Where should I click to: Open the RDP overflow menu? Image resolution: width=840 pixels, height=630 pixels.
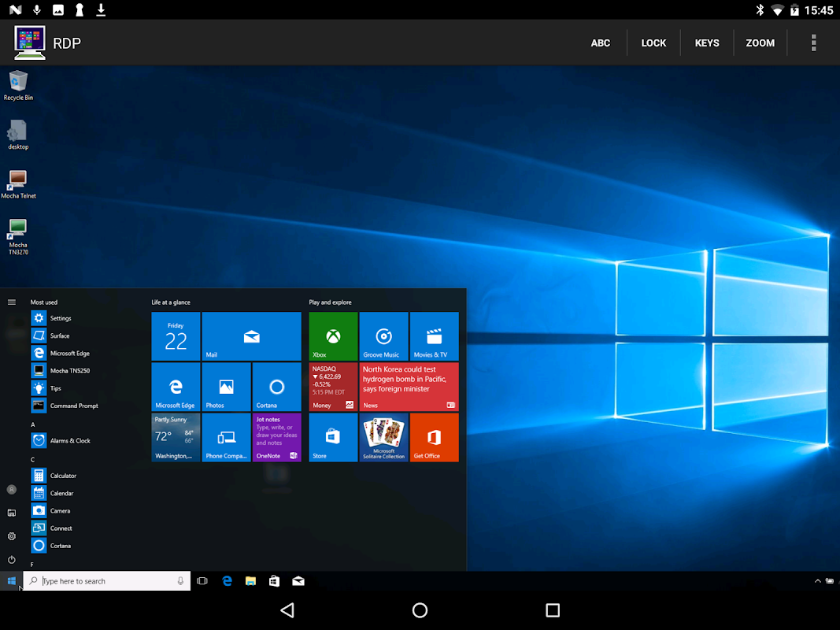coord(813,43)
